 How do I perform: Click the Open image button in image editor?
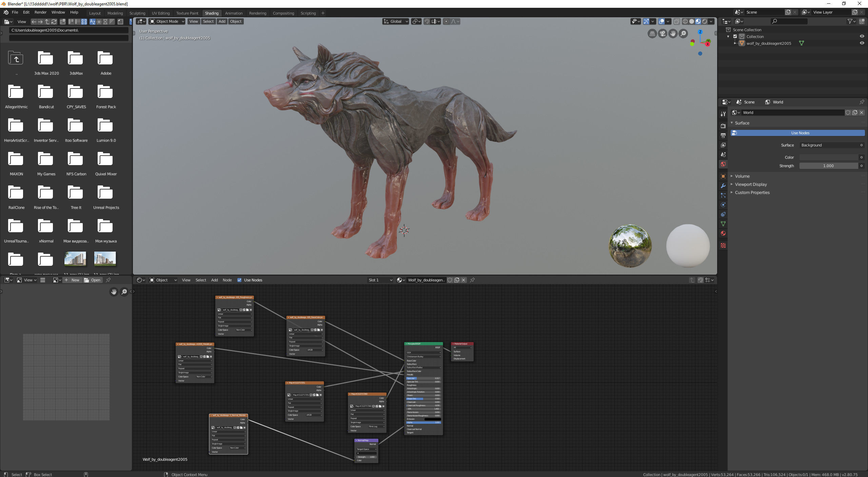[92, 280]
